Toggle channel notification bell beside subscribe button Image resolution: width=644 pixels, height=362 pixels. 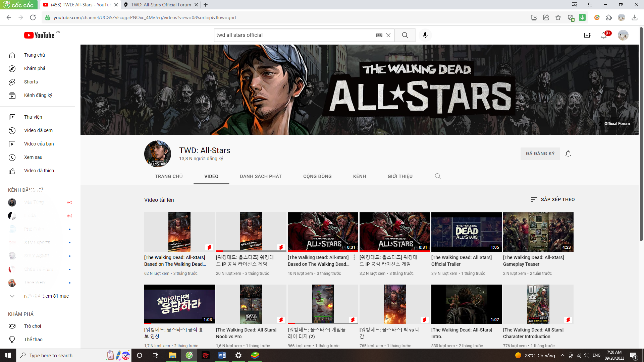[x=568, y=154]
